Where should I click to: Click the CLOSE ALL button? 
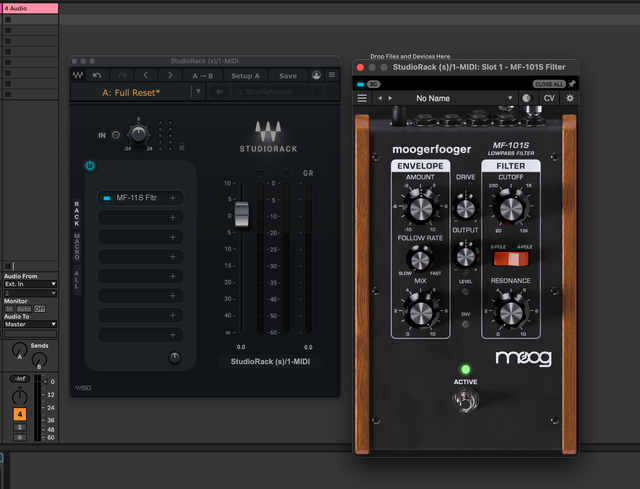[x=549, y=84]
